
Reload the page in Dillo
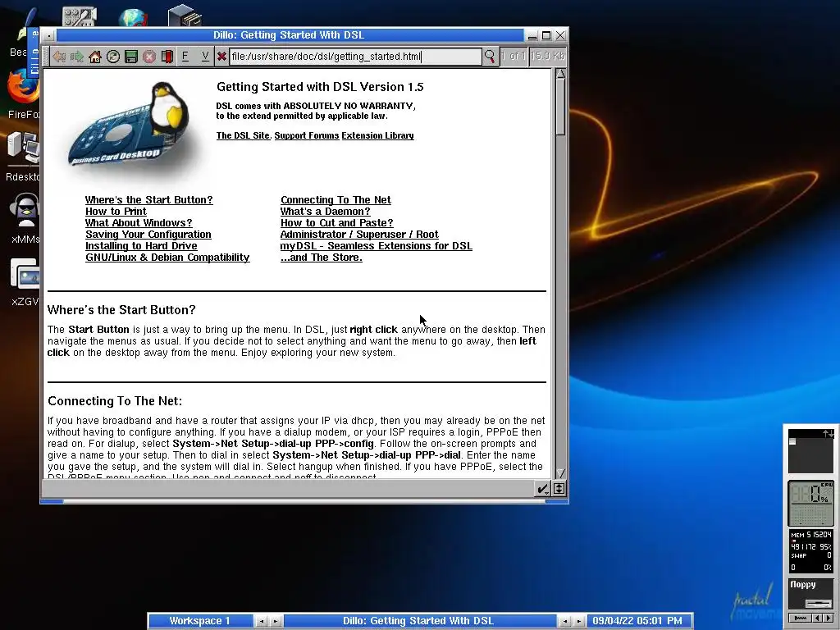point(113,57)
